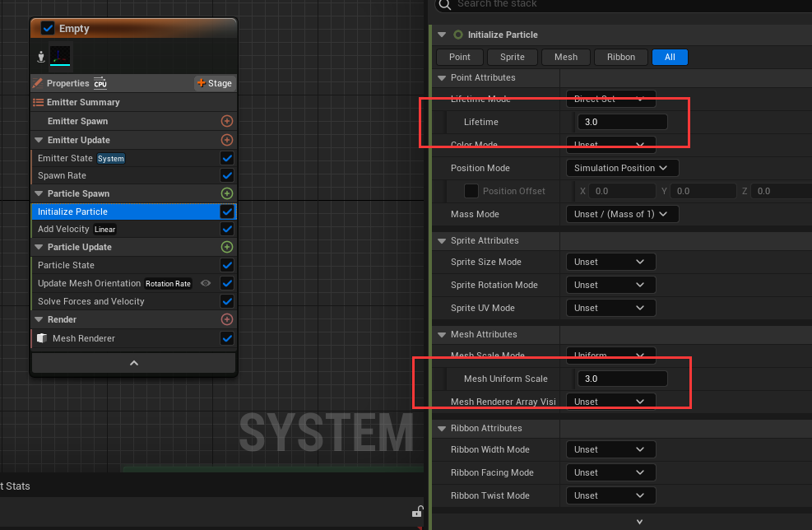
Task: Click the plus icon beside Emitter Update
Action: pyautogui.click(x=227, y=140)
